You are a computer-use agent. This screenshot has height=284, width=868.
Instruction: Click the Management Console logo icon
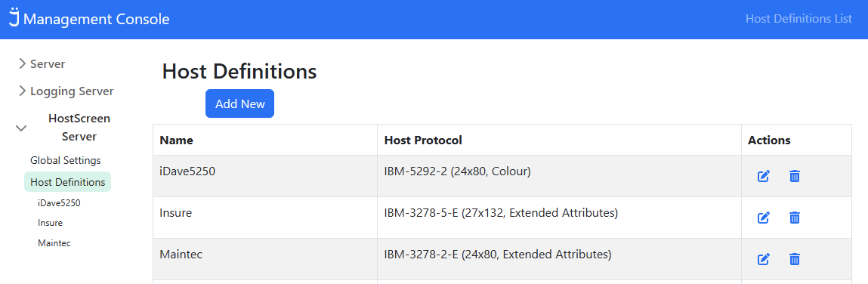click(x=14, y=17)
